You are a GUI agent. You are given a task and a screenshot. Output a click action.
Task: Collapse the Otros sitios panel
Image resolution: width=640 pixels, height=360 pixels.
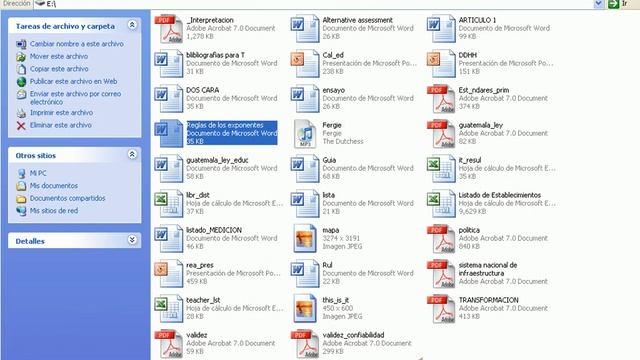[x=132, y=155]
